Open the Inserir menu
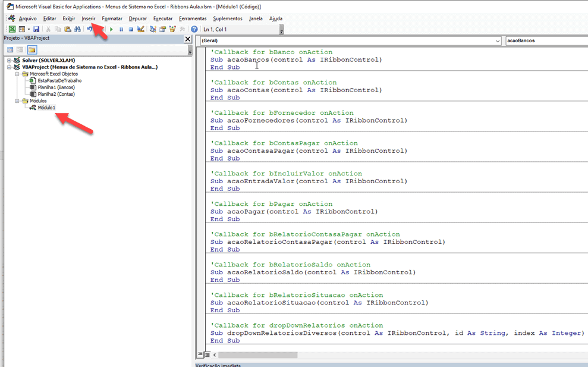 coord(88,18)
